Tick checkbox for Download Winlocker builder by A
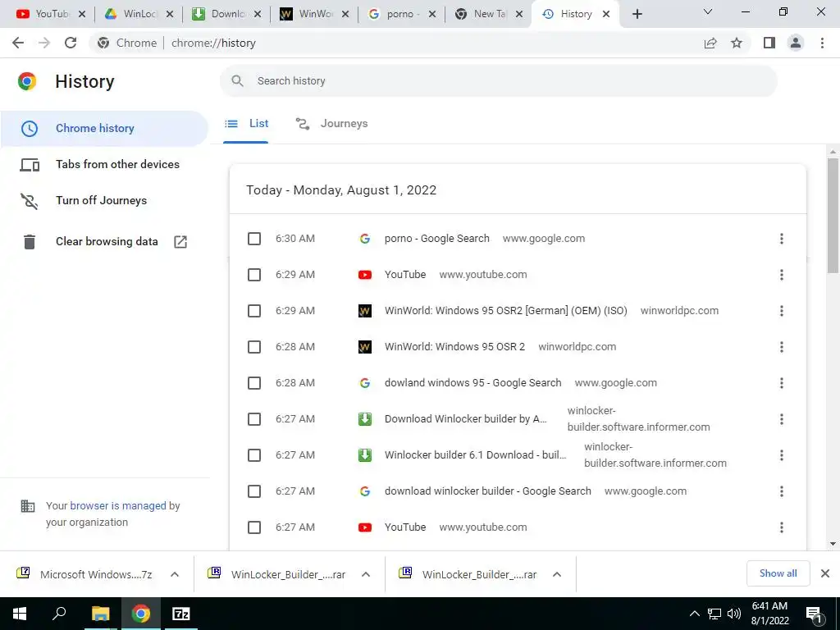Screen dimensions: 840x630 click(254, 419)
